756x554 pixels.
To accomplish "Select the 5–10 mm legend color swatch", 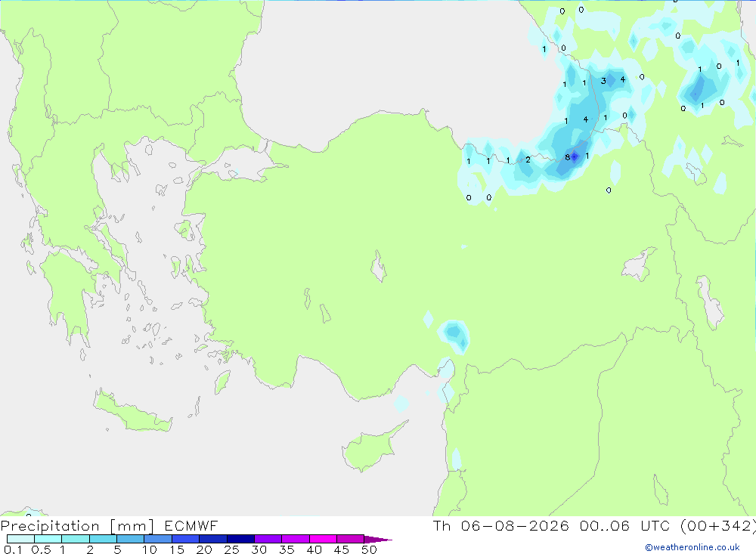I will point(131,539).
